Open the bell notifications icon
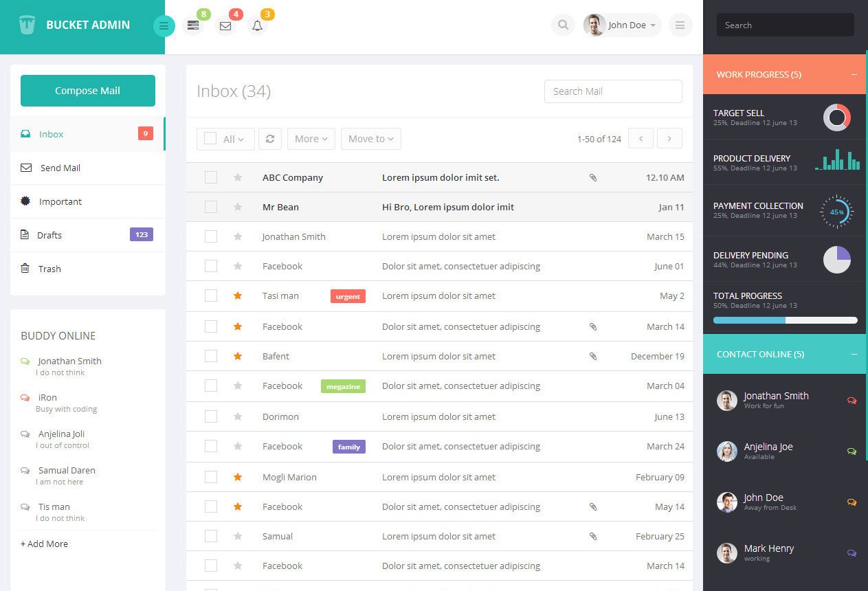The width and height of the screenshot is (868, 591). [x=257, y=26]
